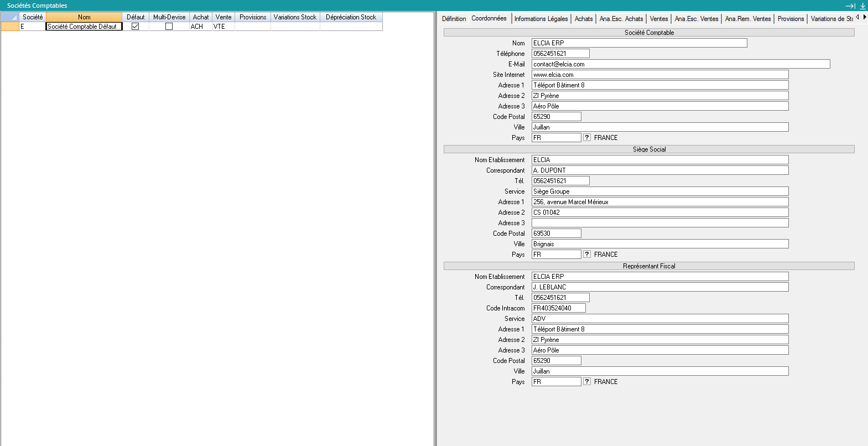Click the Code Intracom field
Image resolution: width=868 pixels, height=446 pixels.
(x=558, y=308)
